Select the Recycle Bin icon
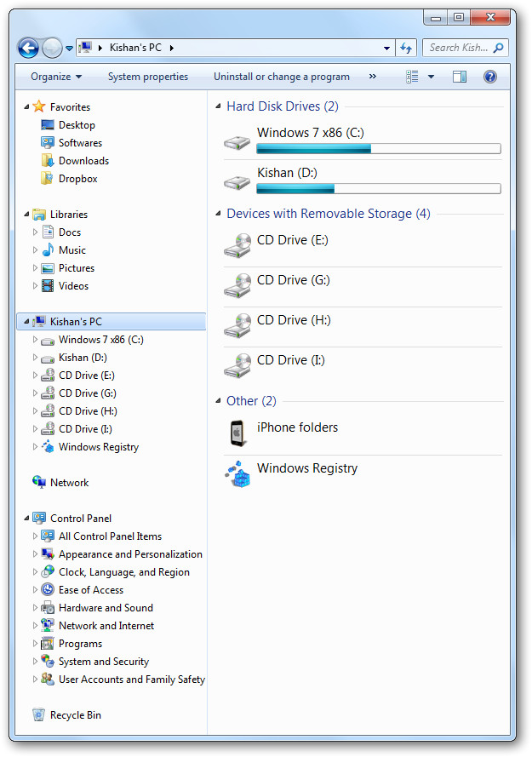 pyautogui.click(x=38, y=714)
